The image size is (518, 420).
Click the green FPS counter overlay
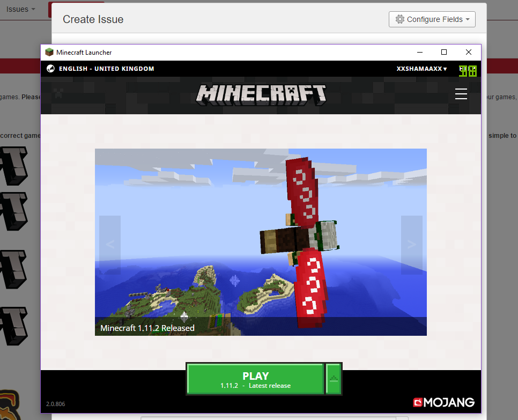[x=468, y=71]
